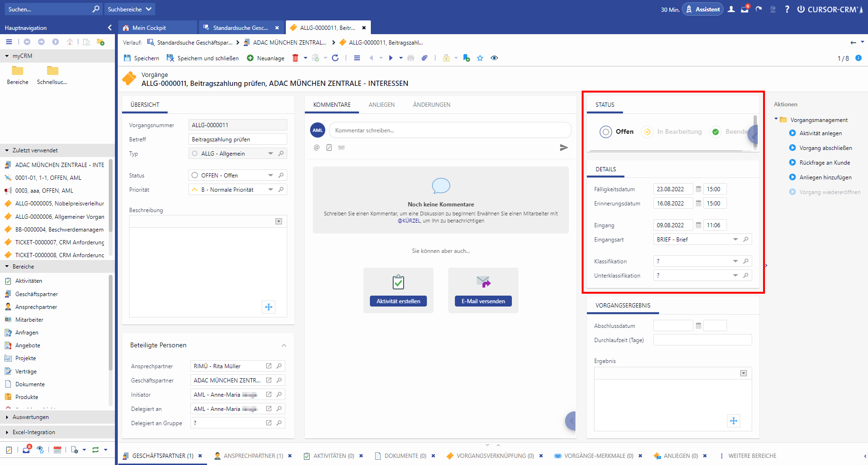The image size is (868, 465).
Task: Open the Ansprechpartner record link icon
Action: (269, 366)
